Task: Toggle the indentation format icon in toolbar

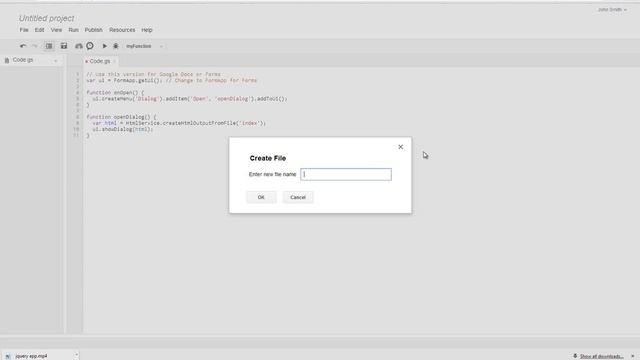Action: [49, 46]
